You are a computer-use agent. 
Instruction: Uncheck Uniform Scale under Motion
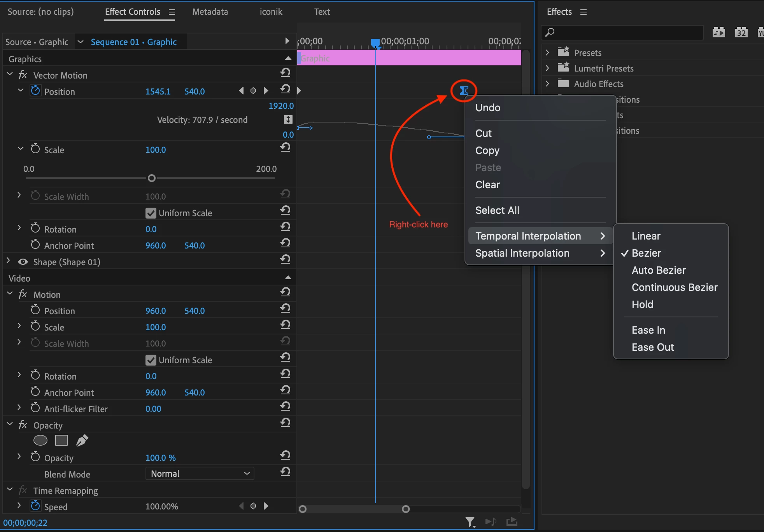(x=151, y=360)
